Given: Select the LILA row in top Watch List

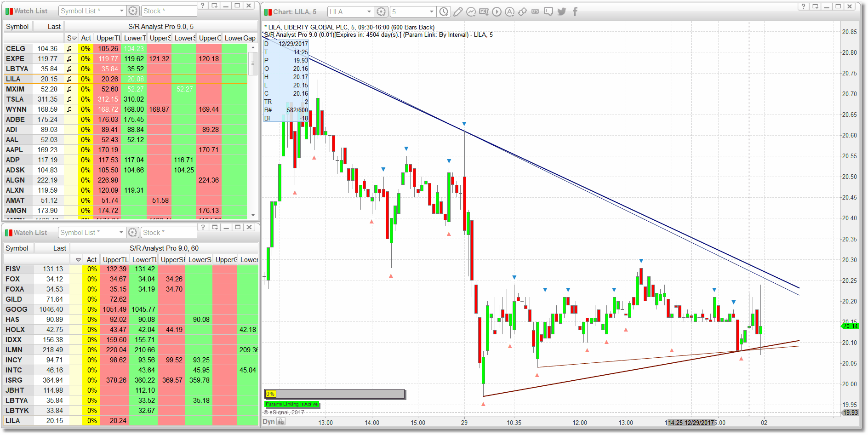Looking at the screenshot, I should (126, 79).
